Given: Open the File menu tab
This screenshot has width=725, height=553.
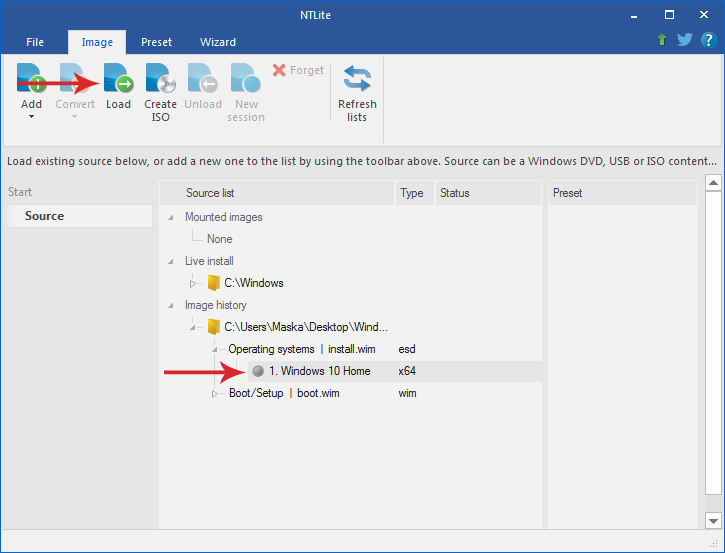Looking at the screenshot, I should point(35,42).
